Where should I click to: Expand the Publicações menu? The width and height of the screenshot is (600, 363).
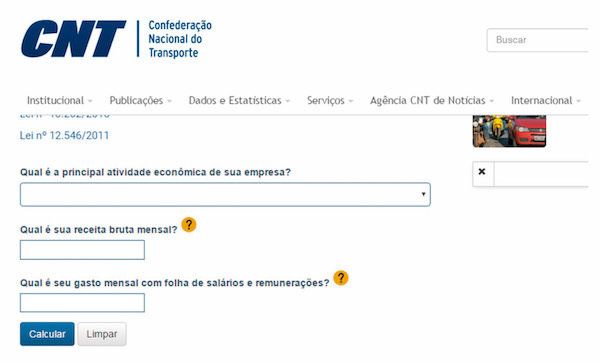pos(140,101)
